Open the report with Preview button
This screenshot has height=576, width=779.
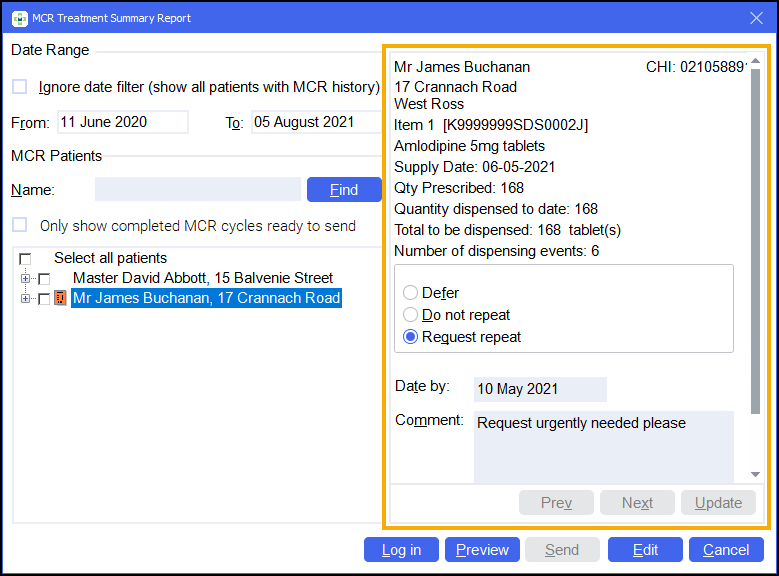pos(483,550)
